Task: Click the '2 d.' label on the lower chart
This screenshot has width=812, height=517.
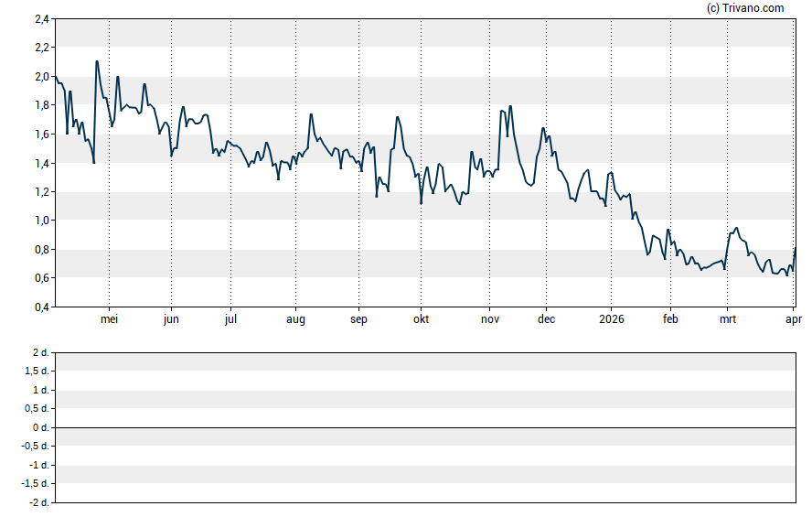Action: 40,352
